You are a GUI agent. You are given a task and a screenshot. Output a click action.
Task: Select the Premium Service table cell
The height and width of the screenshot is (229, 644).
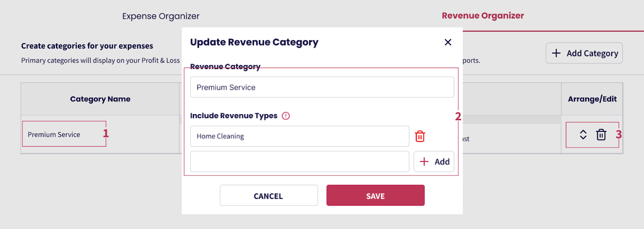[x=54, y=135]
